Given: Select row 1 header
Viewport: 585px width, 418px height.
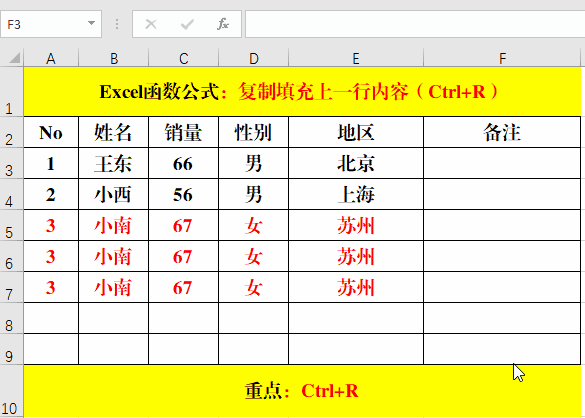Looking at the screenshot, I should pos(11,92).
